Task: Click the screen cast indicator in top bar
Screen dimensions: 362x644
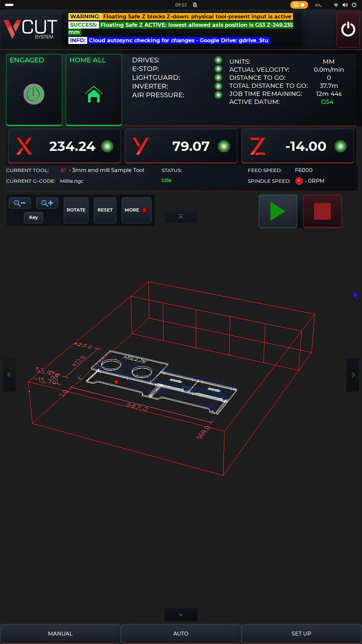Action: [299, 5]
